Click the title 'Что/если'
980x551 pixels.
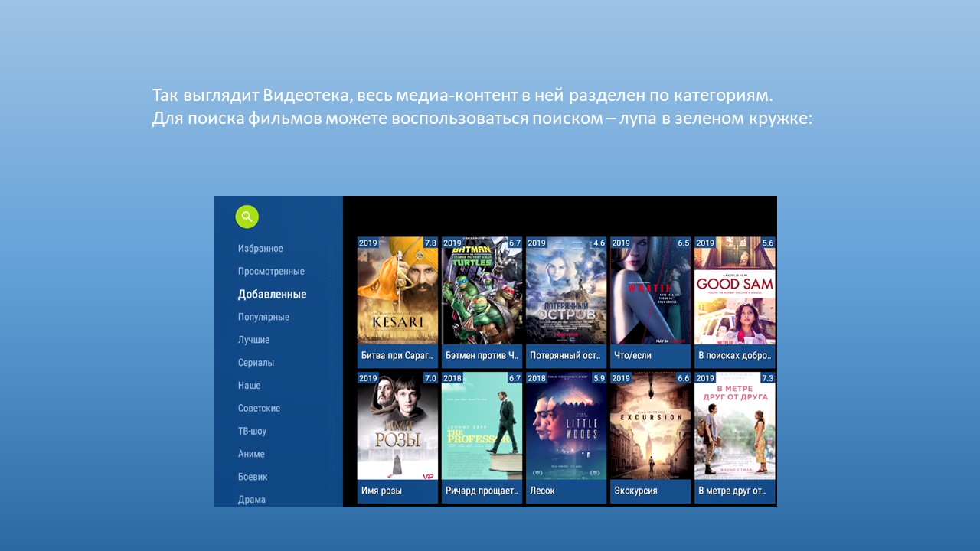(x=632, y=356)
